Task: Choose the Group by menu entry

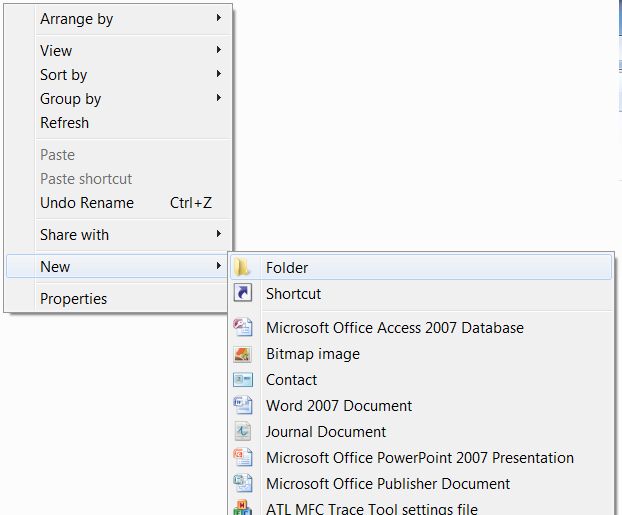Action: pyautogui.click(x=70, y=98)
